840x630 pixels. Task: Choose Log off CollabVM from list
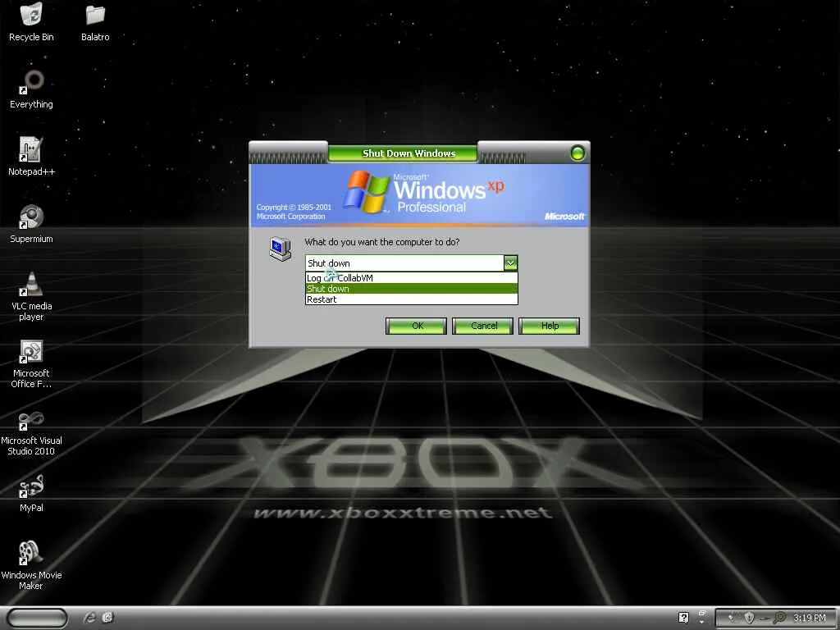(x=412, y=278)
